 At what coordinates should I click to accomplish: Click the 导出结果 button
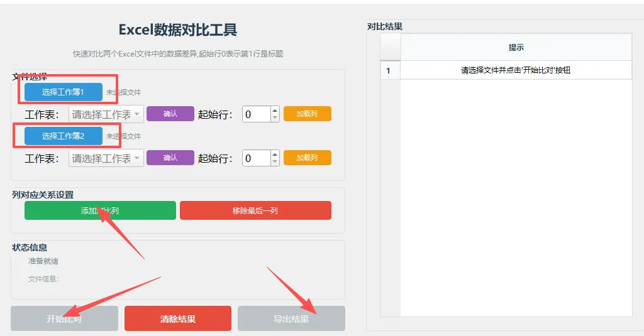[x=291, y=318]
